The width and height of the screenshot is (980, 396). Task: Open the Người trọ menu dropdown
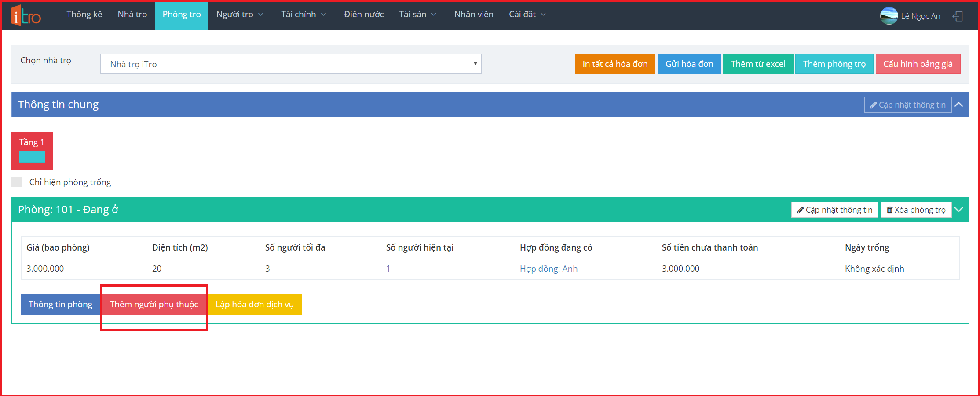coord(239,15)
